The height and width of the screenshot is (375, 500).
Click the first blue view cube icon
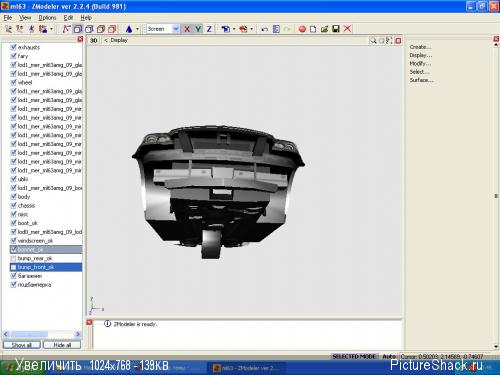click(77, 29)
